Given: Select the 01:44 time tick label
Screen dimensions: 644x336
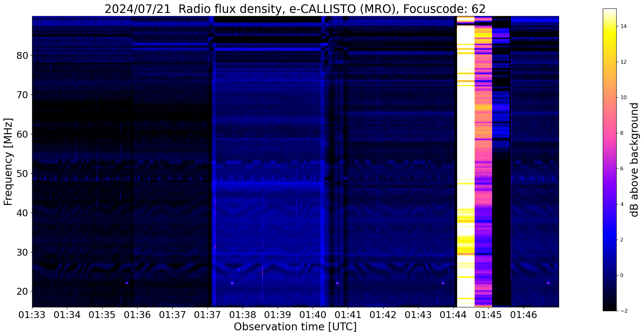Looking at the screenshot, I should [x=453, y=315].
